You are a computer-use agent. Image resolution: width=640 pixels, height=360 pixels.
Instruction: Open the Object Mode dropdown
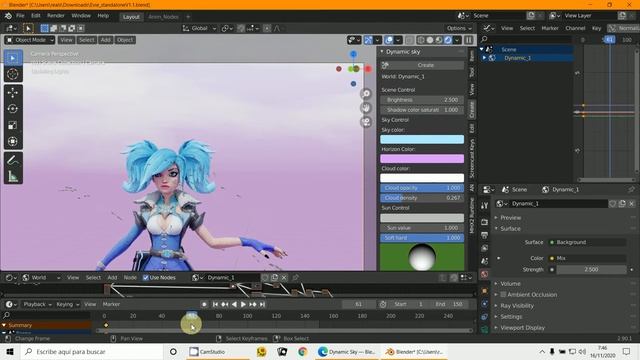coord(30,40)
